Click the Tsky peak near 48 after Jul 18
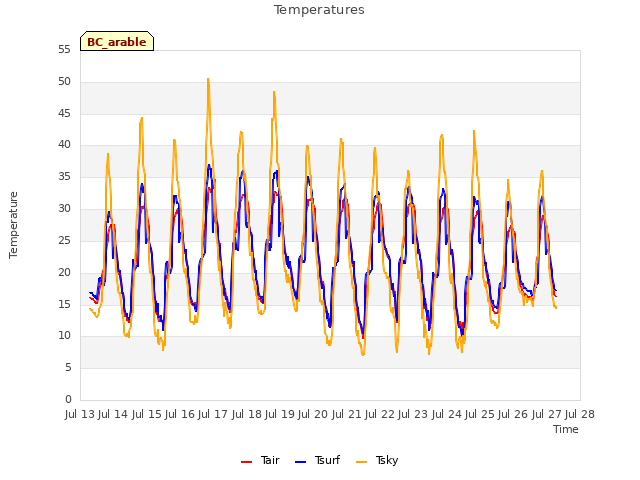Screen dimensions: 640x480 274,92
